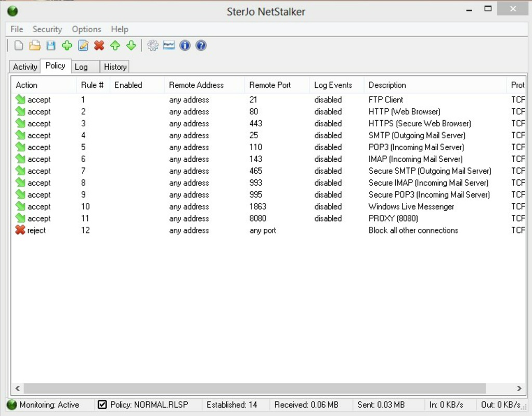Viewport: 532px width, 416px height.
Task: Sort by the Log Events column header
Action: click(336, 85)
